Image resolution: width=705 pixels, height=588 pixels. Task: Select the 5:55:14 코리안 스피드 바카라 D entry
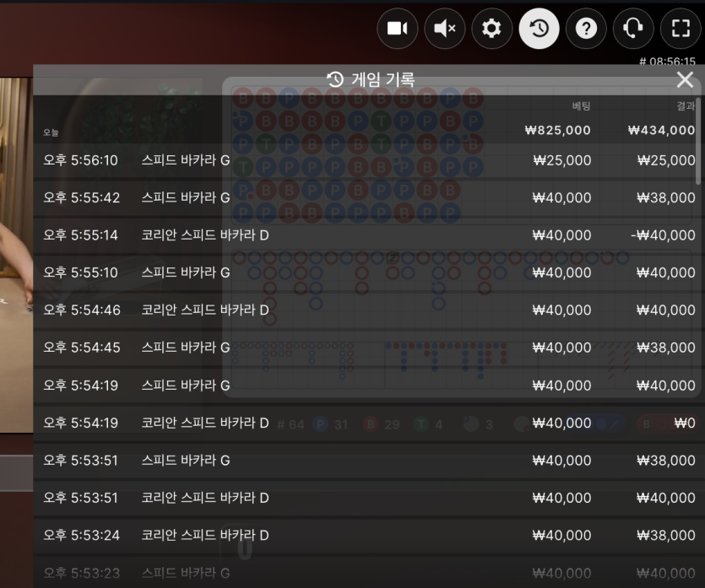pos(364,235)
